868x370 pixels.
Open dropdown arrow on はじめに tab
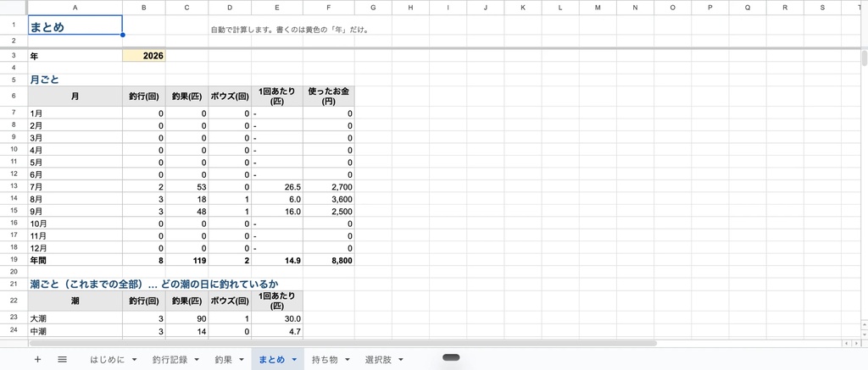point(135,360)
